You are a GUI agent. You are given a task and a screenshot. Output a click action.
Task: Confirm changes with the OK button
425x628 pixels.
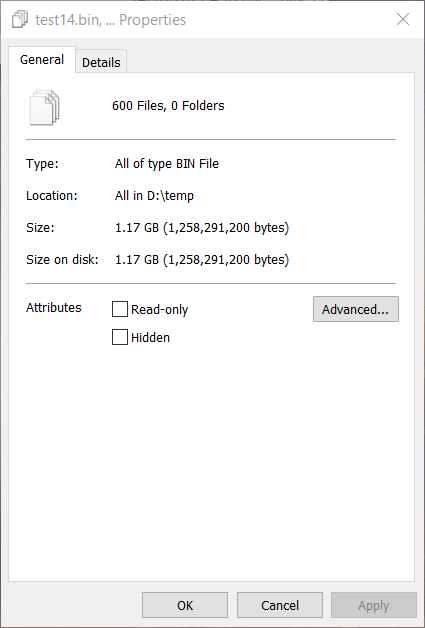[185, 605]
